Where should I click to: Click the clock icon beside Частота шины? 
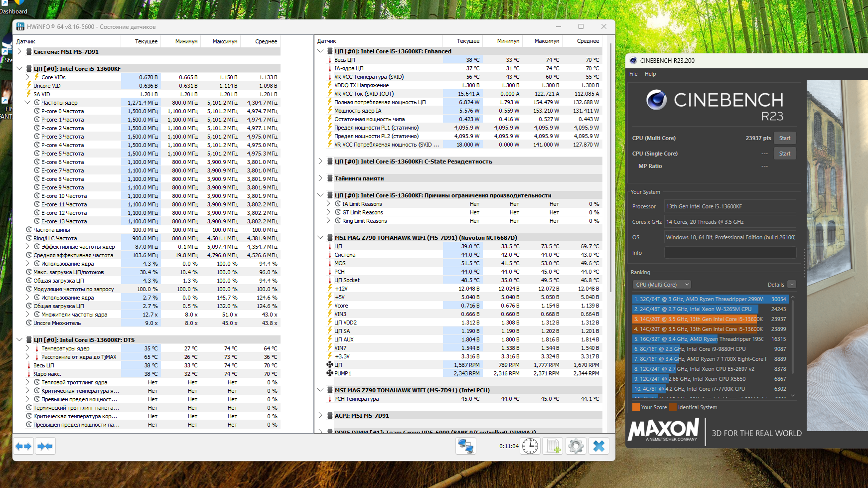tap(29, 230)
